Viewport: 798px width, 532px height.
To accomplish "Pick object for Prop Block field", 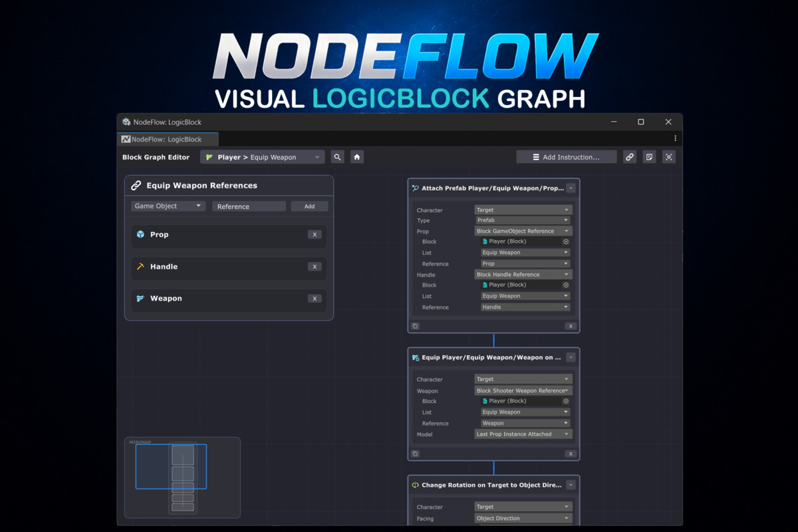I will (566, 242).
